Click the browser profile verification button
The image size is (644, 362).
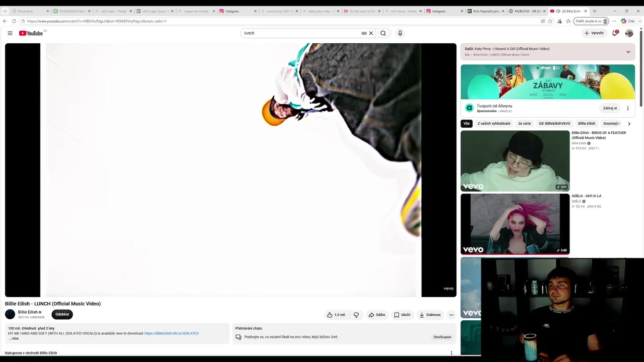tap(591, 21)
